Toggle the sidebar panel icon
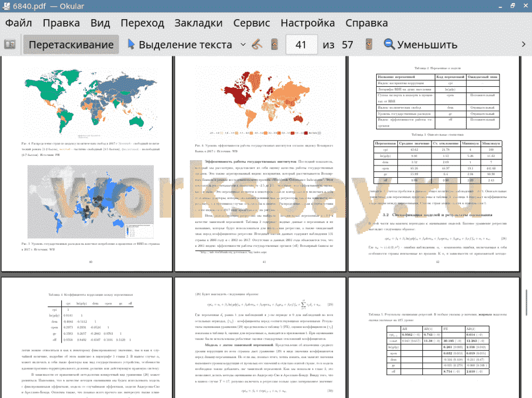 10,45
